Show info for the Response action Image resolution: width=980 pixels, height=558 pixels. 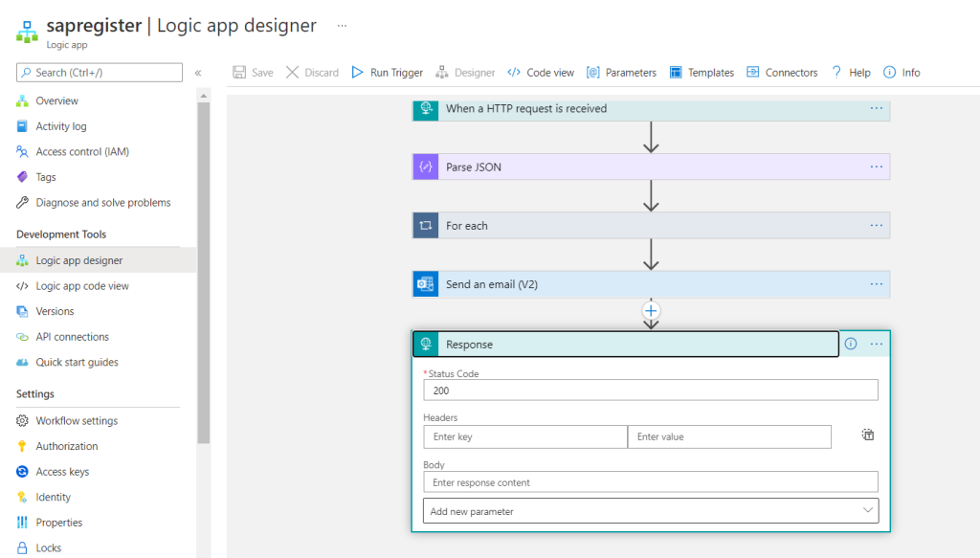(x=851, y=344)
